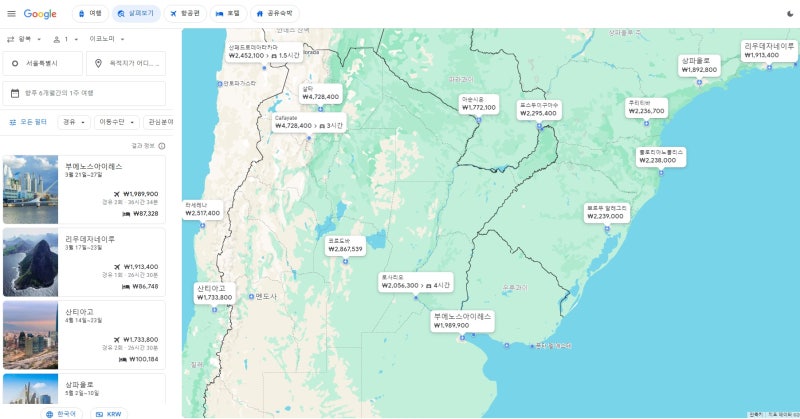Viewport: 800px width, 419px height.
Task: Click the Google logo
Action: click(x=40, y=14)
